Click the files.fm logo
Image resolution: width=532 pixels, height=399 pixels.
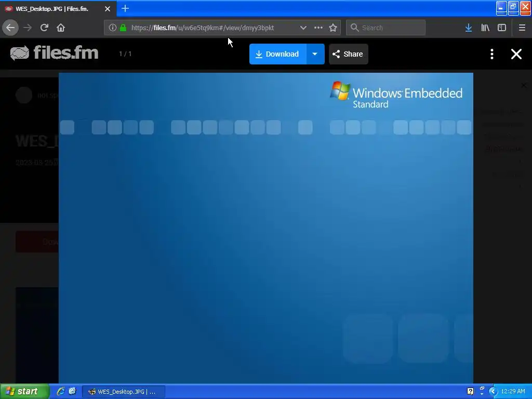pyautogui.click(x=54, y=53)
